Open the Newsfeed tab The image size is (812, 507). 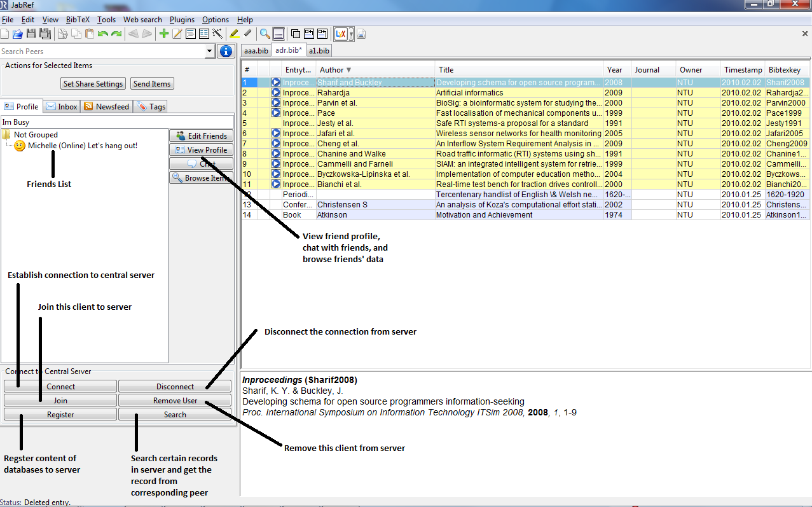tap(107, 107)
